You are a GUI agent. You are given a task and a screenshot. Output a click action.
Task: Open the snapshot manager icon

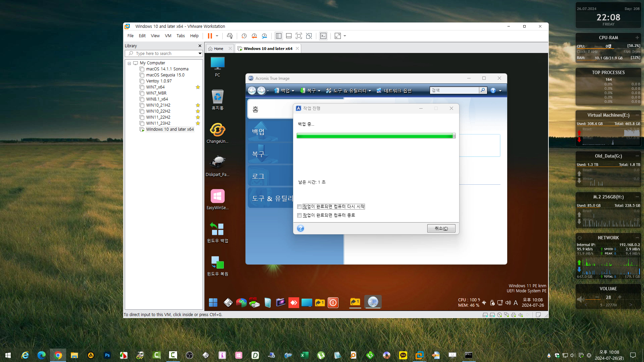click(x=264, y=36)
